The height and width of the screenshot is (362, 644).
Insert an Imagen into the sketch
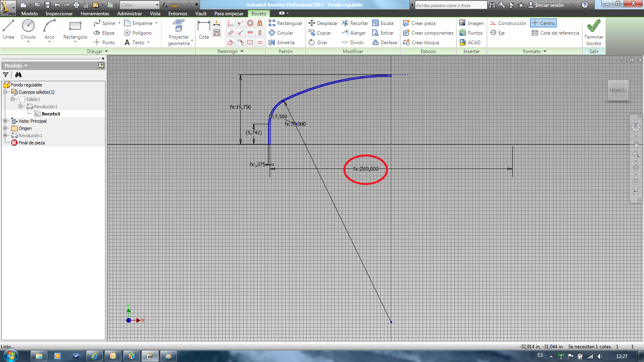pyautogui.click(x=471, y=23)
